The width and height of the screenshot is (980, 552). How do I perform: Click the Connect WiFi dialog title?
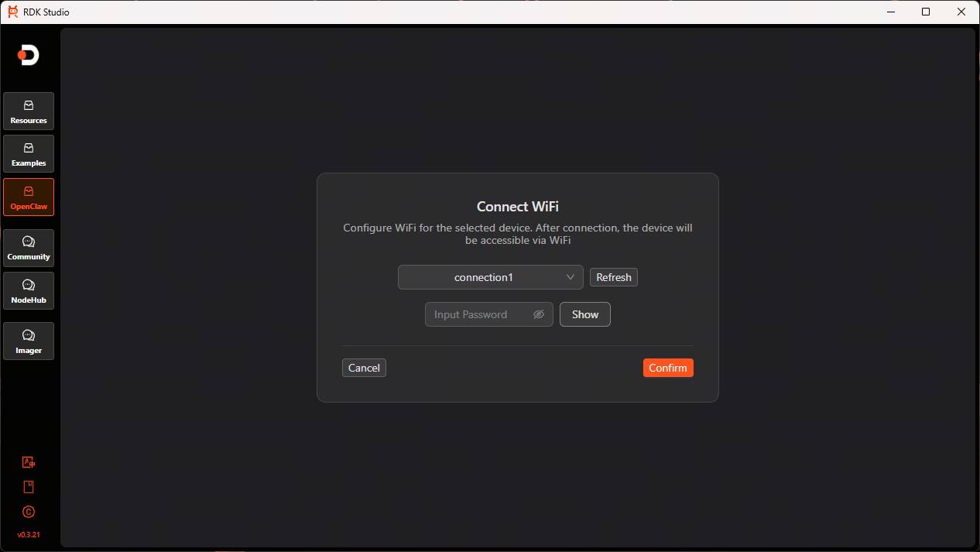click(x=518, y=207)
